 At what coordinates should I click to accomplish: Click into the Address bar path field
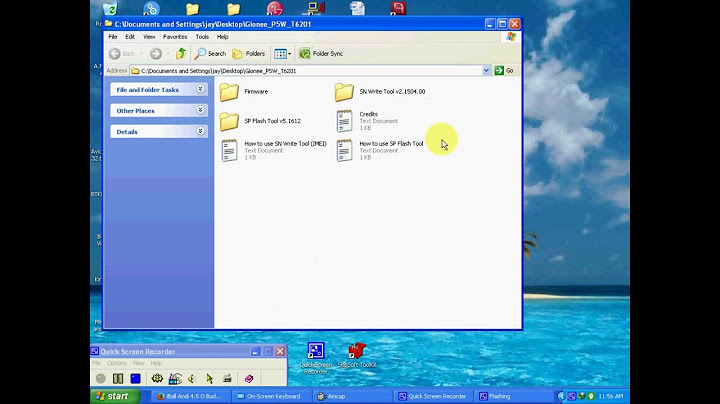(306, 71)
